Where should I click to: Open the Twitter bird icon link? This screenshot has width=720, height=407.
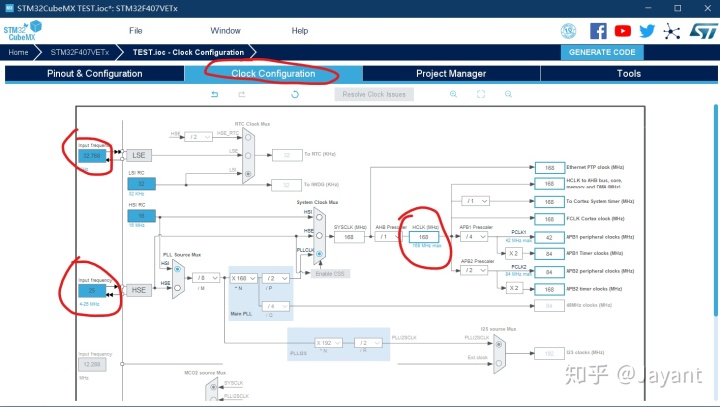(x=647, y=31)
